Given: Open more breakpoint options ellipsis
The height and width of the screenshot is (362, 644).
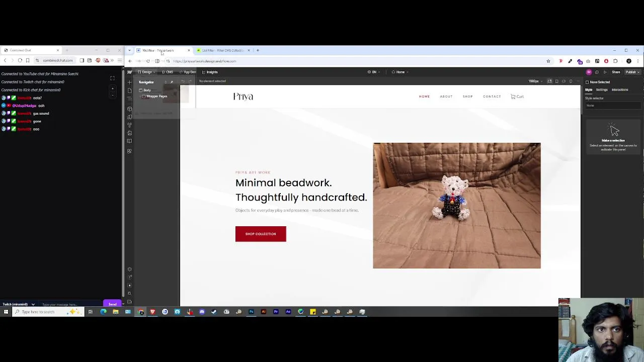Looking at the screenshot, I should point(578,81).
